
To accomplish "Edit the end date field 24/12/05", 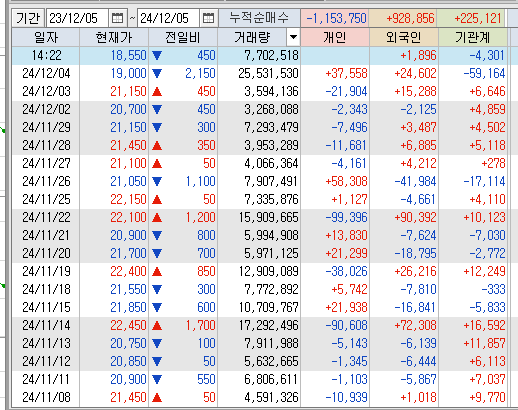I will [x=168, y=18].
